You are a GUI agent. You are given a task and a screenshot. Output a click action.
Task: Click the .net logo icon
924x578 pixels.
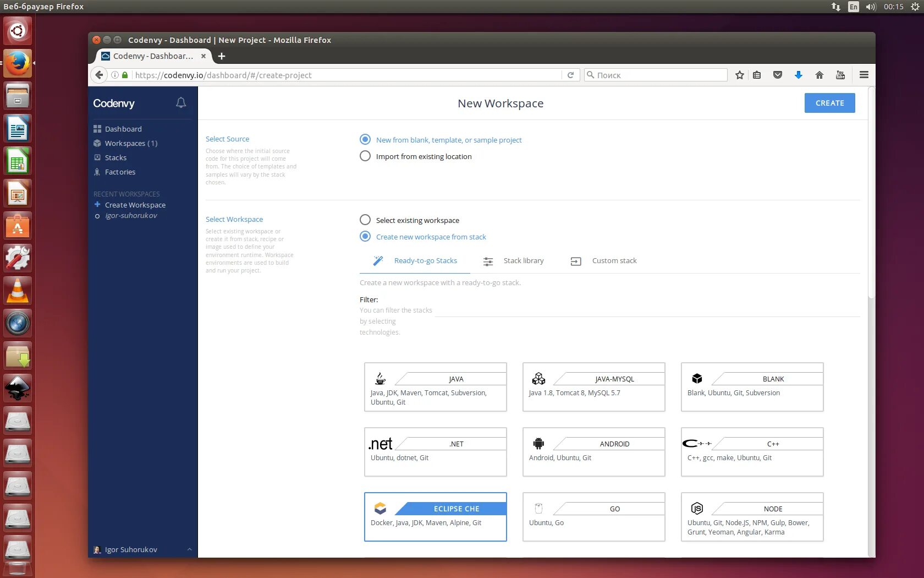click(381, 444)
